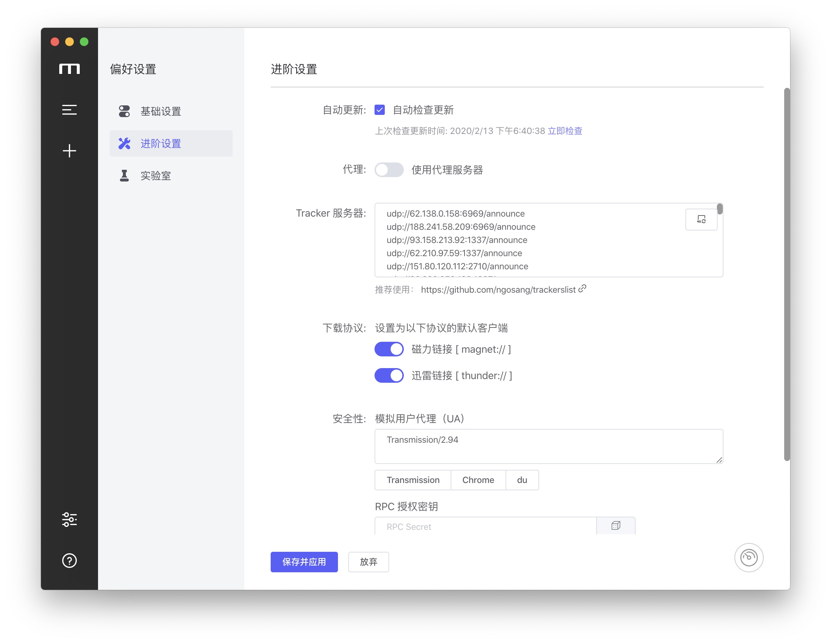
Task: Open preferences sliders icon in sidebar
Action: [x=69, y=519]
